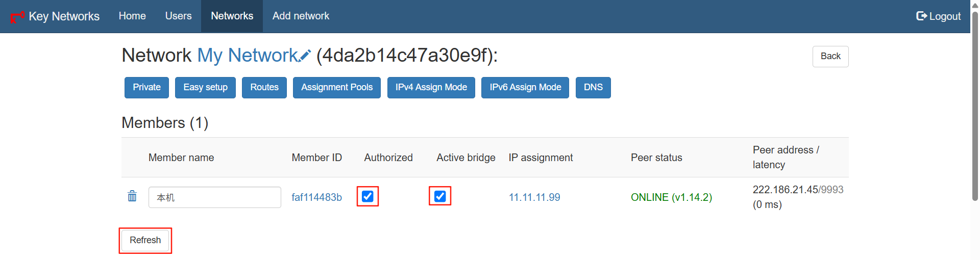
Task: Select the Networks tab in the navbar
Action: click(x=232, y=16)
